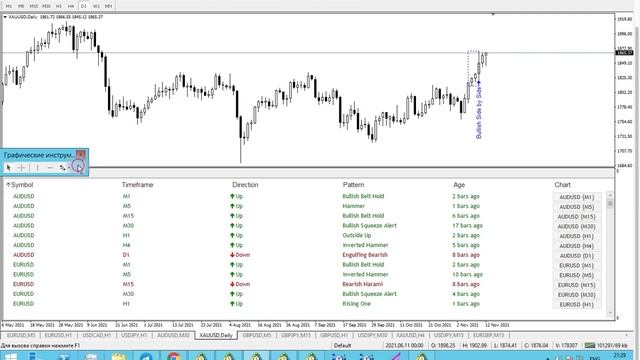
Task: Select the trendline drawing tool
Action: [62, 168]
